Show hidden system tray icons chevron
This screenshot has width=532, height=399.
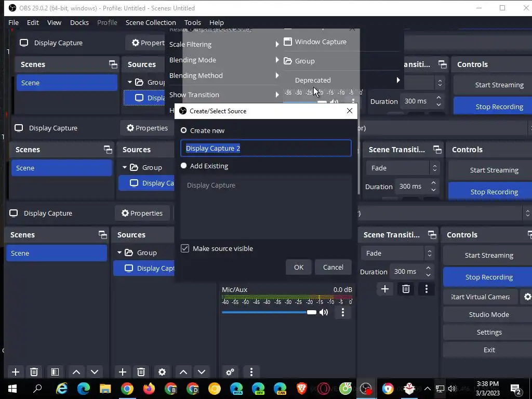pyautogui.click(x=428, y=389)
